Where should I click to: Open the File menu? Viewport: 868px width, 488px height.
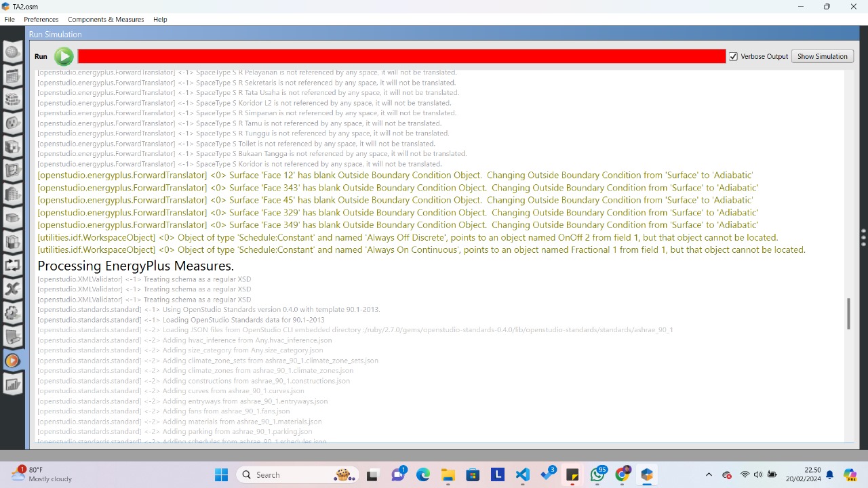(9, 19)
